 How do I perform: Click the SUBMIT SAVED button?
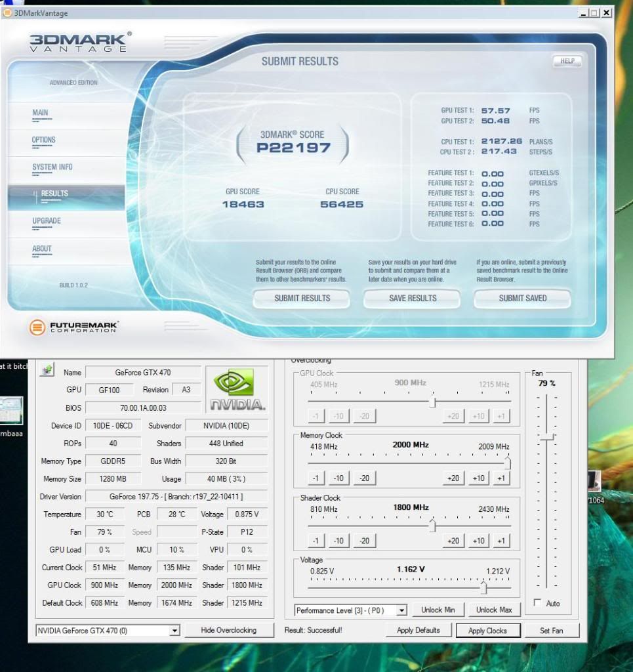523,299
